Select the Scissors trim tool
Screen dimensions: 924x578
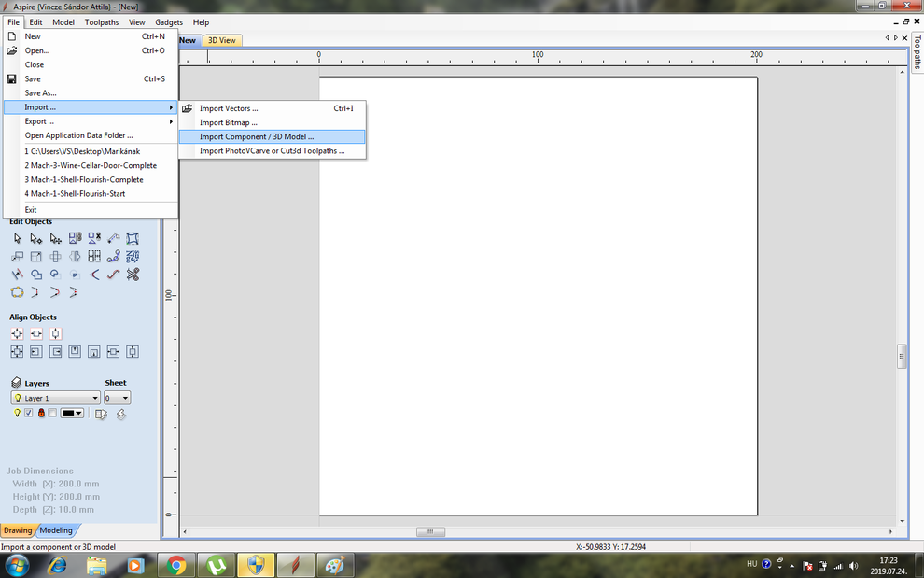[133, 275]
